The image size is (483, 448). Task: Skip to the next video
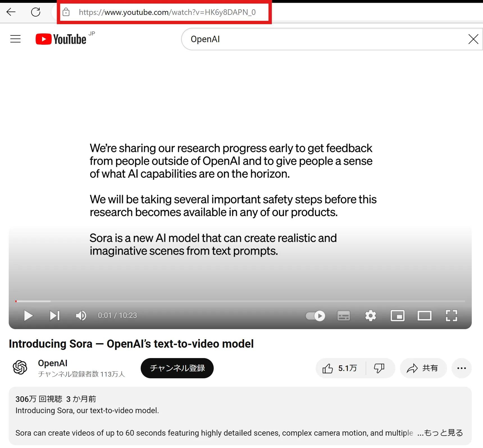click(x=55, y=315)
